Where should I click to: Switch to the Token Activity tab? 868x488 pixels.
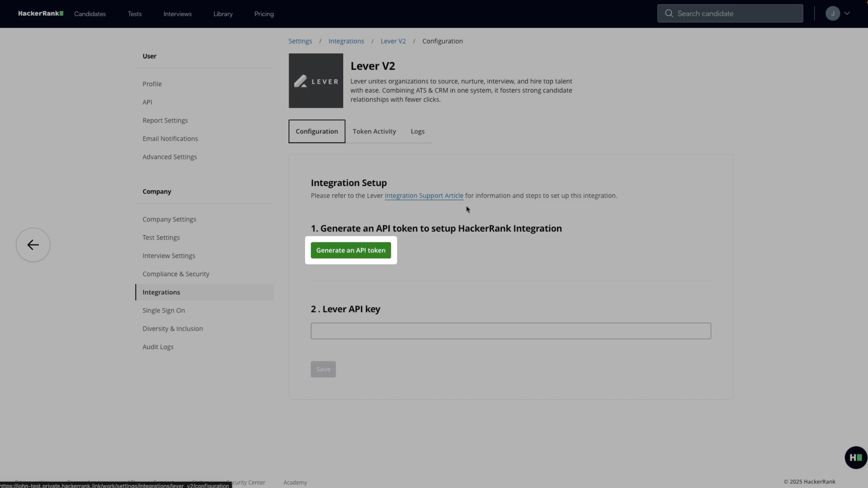[x=374, y=131]
